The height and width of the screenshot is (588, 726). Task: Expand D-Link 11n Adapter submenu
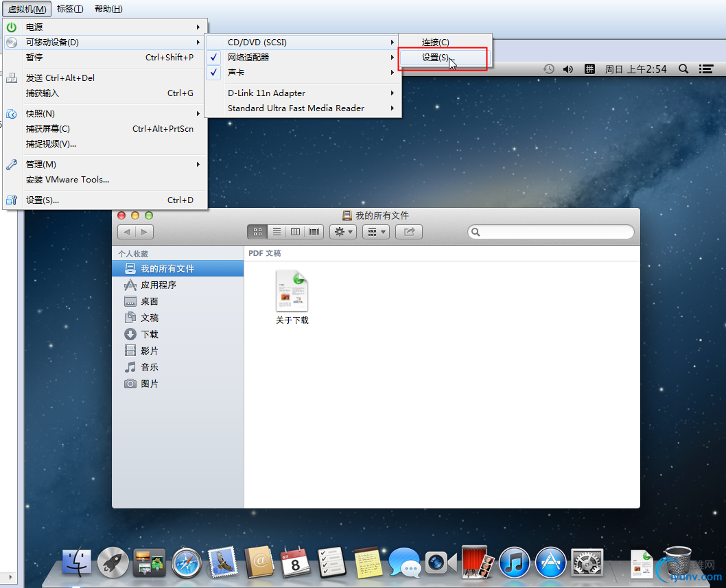(x=303, y=93)
